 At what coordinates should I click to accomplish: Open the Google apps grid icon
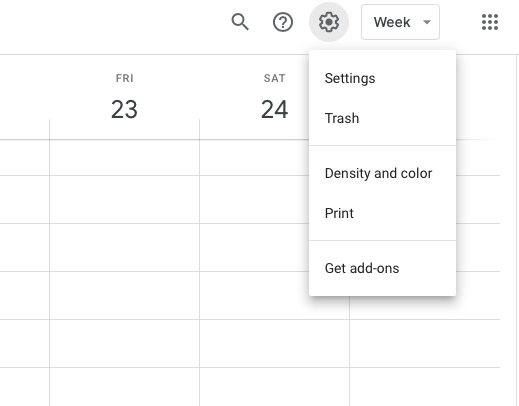tap(490, 22)
